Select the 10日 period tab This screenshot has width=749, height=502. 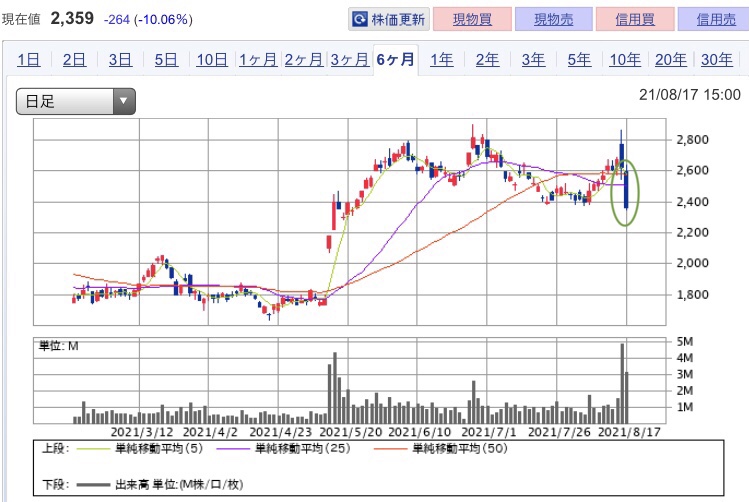[212, 60]
